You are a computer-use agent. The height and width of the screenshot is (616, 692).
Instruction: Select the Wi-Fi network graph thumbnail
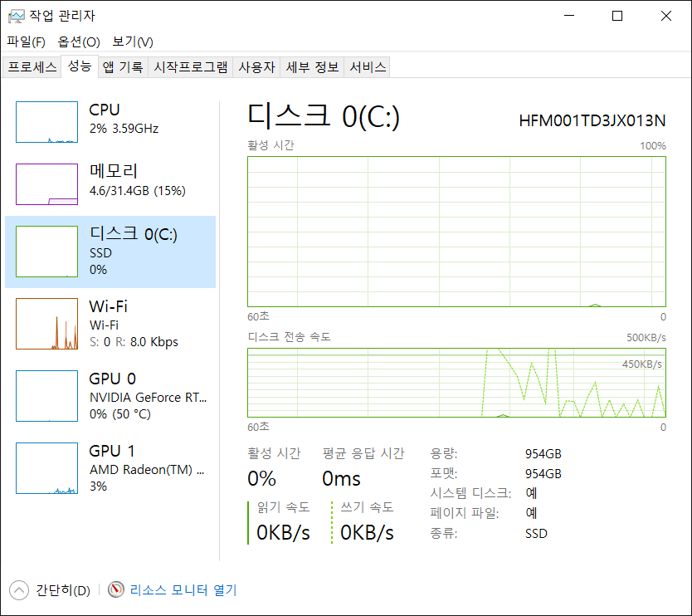46,324
